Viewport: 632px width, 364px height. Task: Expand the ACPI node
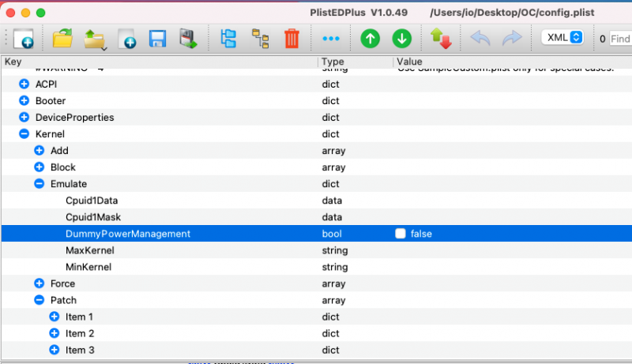click(x=24, y=84)
